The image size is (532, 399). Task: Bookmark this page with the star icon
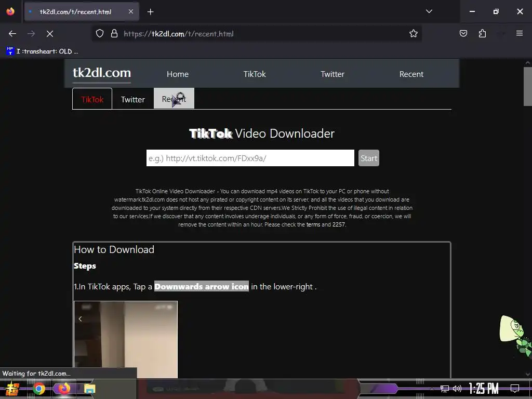(413, 34)
